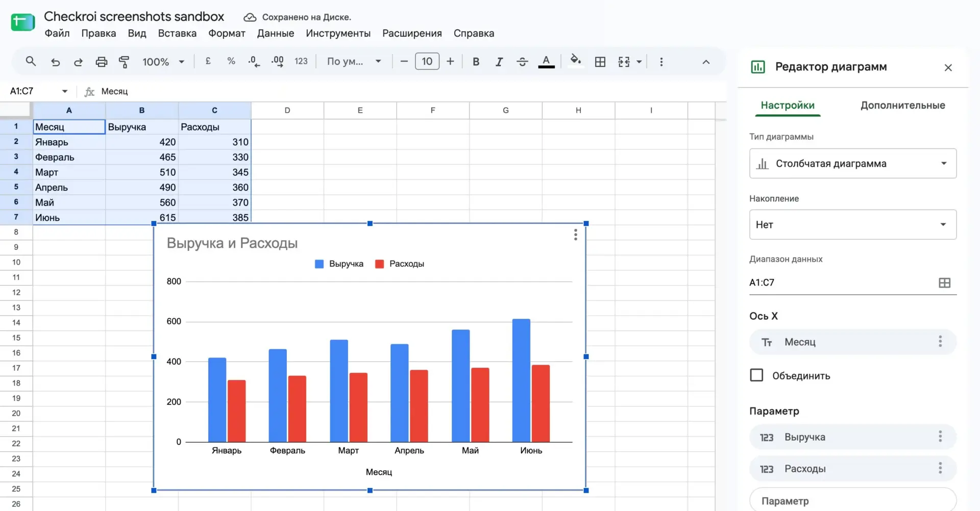Format as percent
The image size is (980, 511).
coord(231,61)
